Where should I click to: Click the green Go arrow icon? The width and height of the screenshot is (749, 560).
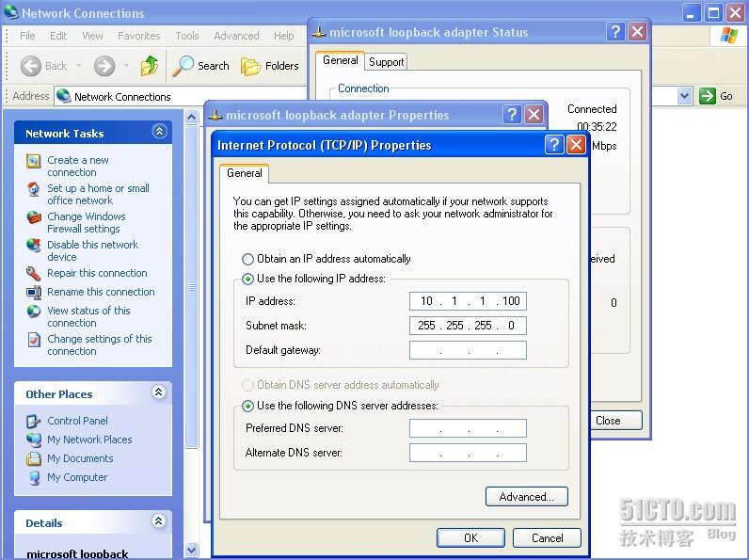point(707,96)
